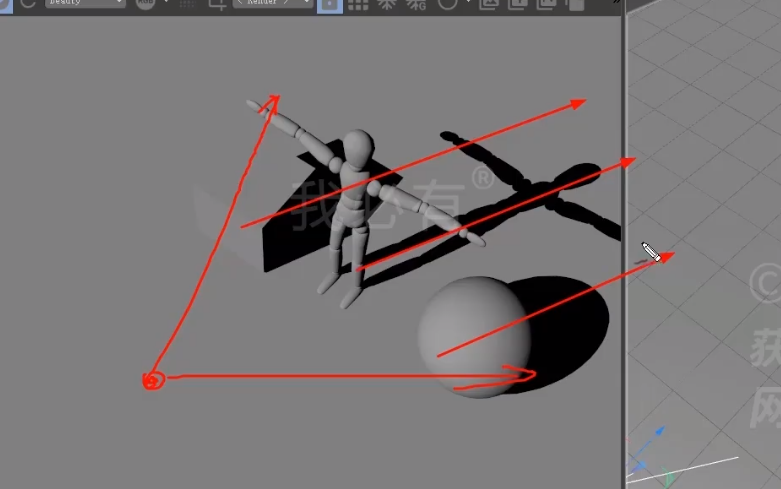Click the sphere in the rendered image

tap(474, 337)
